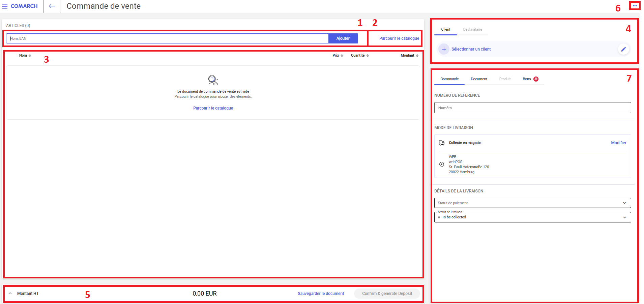The width and height of the screenshot is (644, 304).
Task: Switch to the Bons tab
Action: pyautogui.click(x=527, y=79)
